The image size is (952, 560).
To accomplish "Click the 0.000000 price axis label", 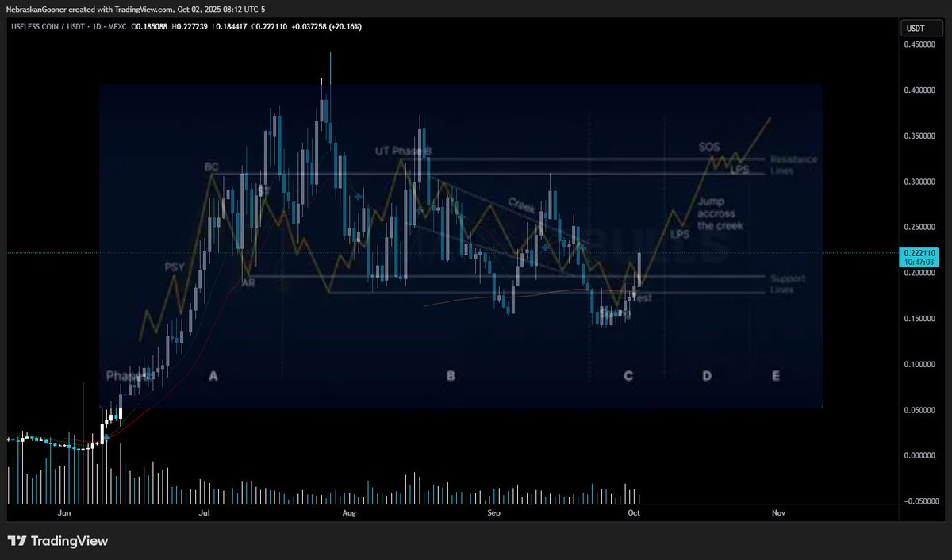I will [x=921, y=456].
